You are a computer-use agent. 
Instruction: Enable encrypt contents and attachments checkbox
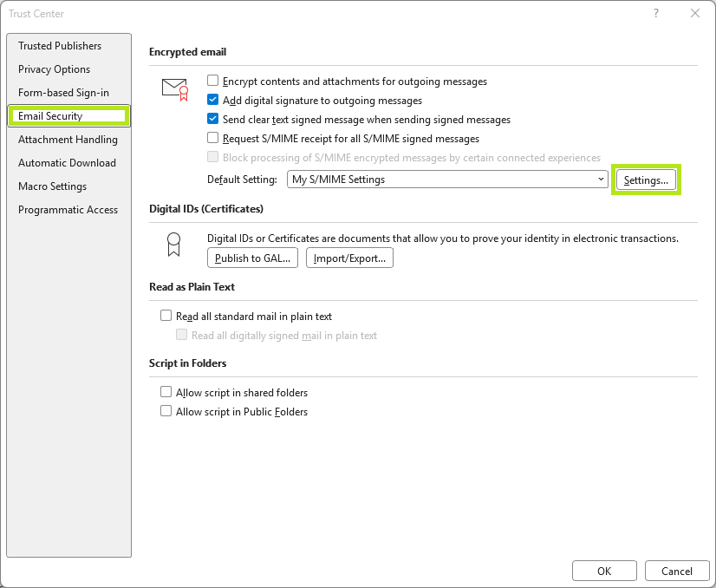click(x=213, y=81)
